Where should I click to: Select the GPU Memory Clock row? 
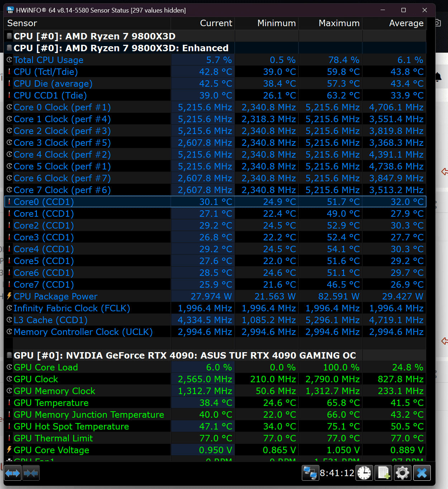coord(215,391)
